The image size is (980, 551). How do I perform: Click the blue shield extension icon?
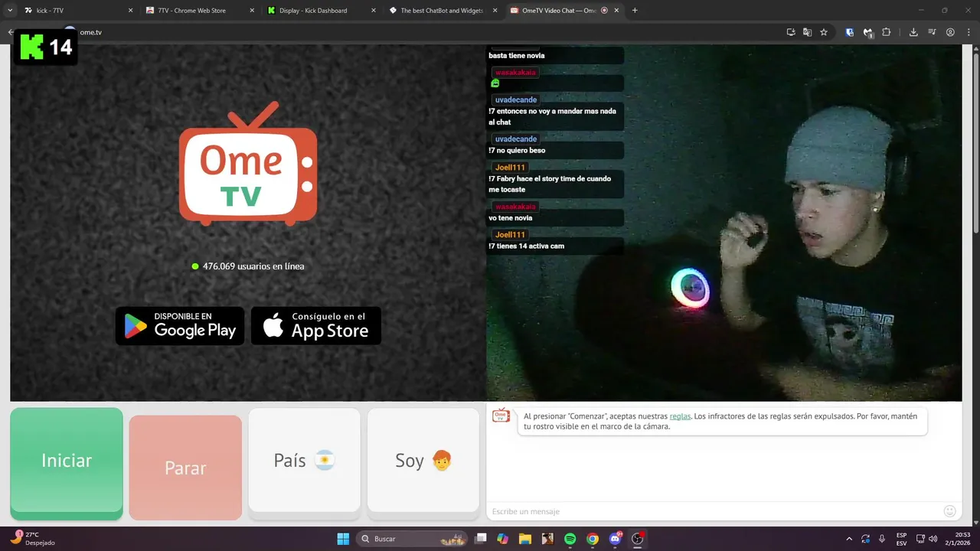[x=850, y=32]
